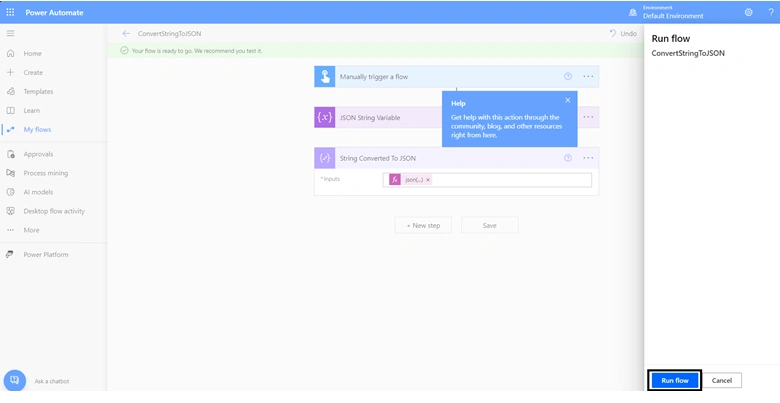Click the Manually trigger a flow icon

[x=325, y=77]
